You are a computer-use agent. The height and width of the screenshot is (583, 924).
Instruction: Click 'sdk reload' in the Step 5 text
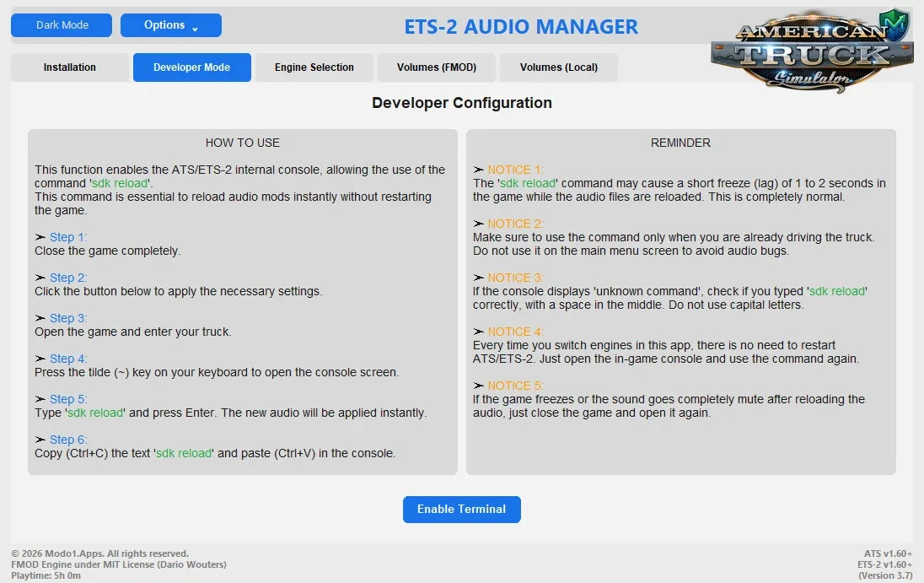pos(95,413)
